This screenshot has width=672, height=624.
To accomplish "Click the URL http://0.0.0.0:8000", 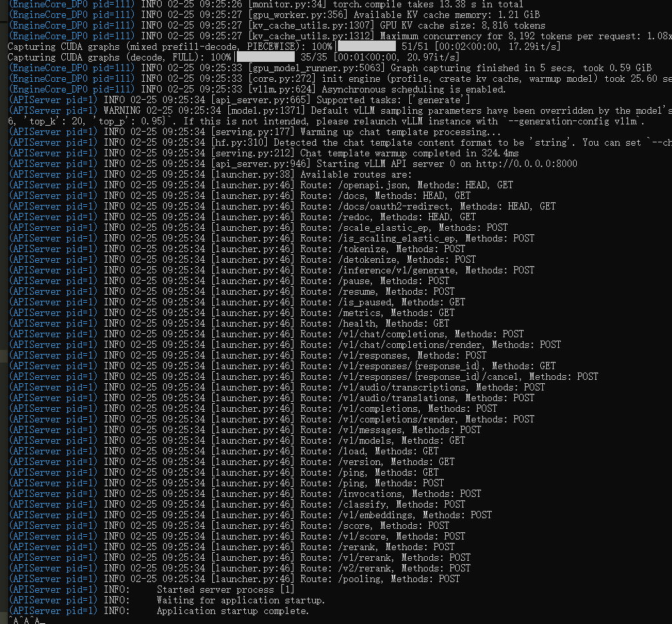I will pos(527,164).
